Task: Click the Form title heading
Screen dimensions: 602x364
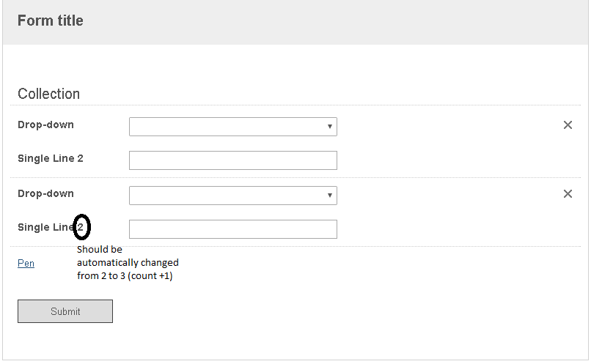Action: coord(51,21)
